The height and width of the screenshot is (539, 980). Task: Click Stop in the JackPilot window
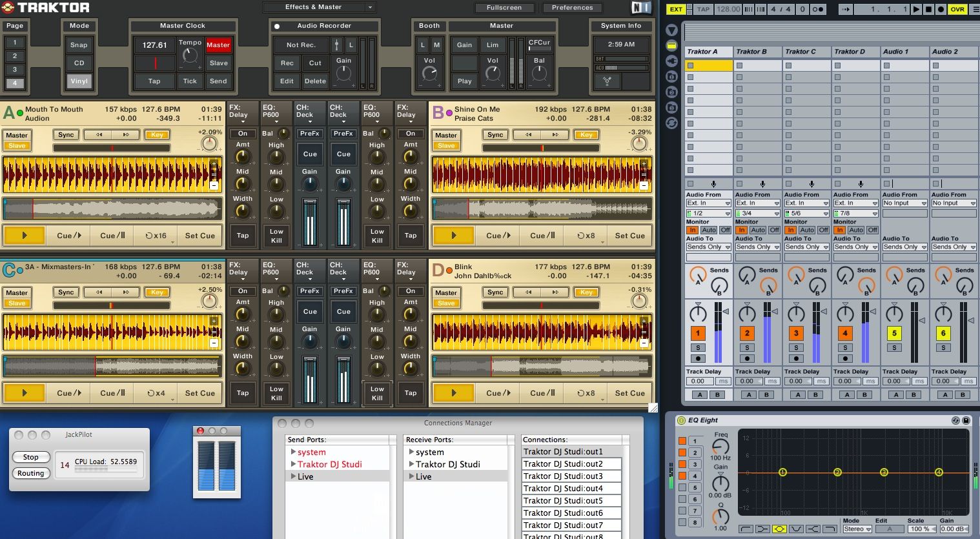[30, 456]
